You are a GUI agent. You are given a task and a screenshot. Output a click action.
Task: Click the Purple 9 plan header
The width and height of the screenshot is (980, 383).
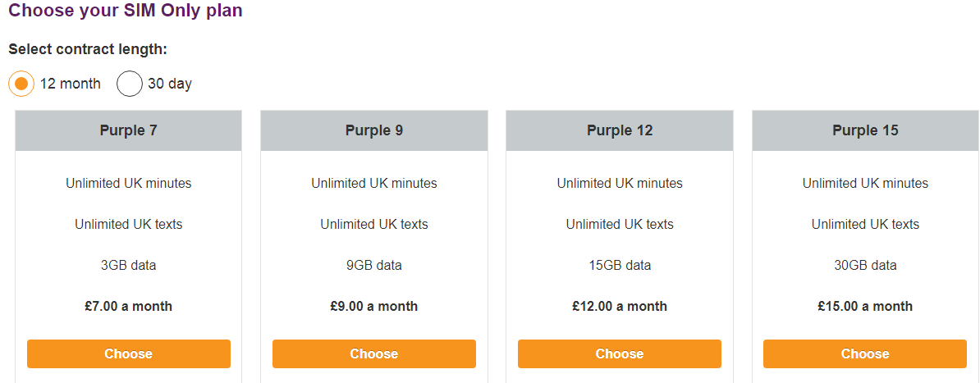point(374,130)
